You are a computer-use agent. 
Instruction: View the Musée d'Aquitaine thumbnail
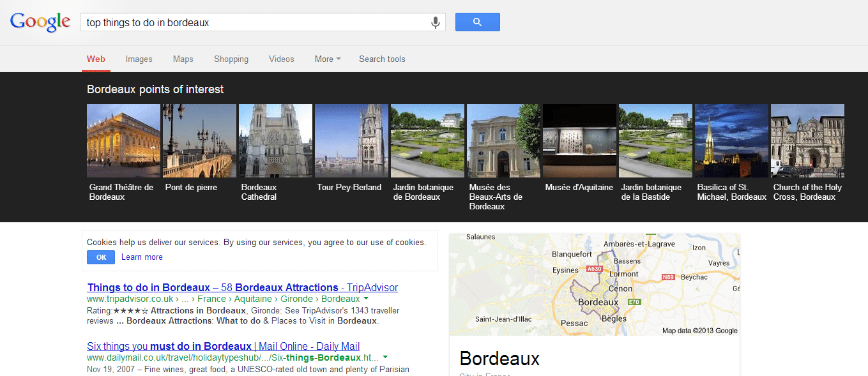coord(579,140)
